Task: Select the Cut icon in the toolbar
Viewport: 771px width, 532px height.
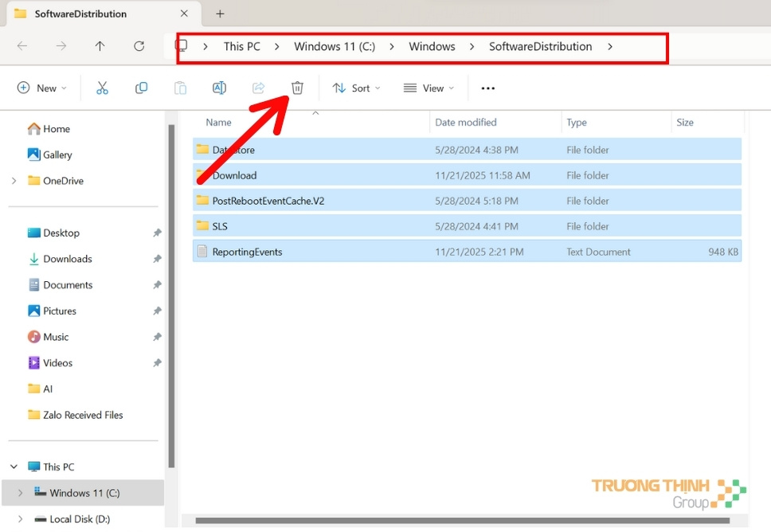Action: click(x=102, y=88)
